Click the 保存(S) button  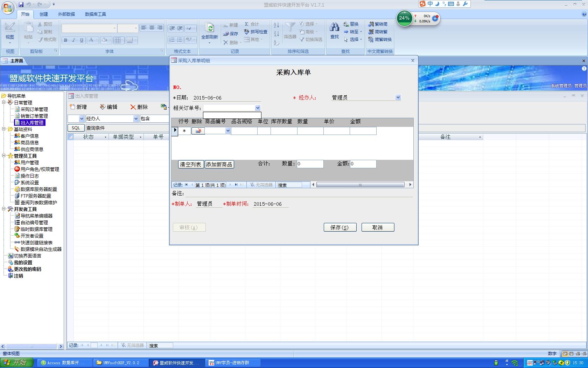point(340,227)
